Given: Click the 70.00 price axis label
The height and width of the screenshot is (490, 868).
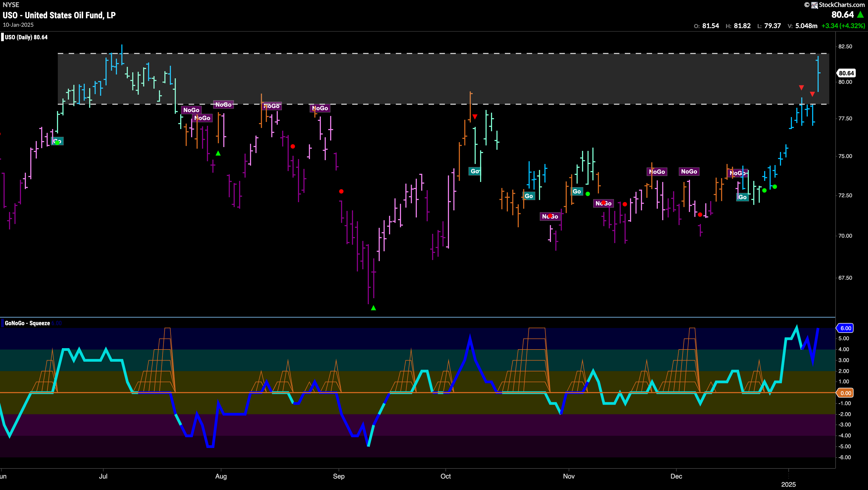Looking at the screenshot, I should [845, 236].
